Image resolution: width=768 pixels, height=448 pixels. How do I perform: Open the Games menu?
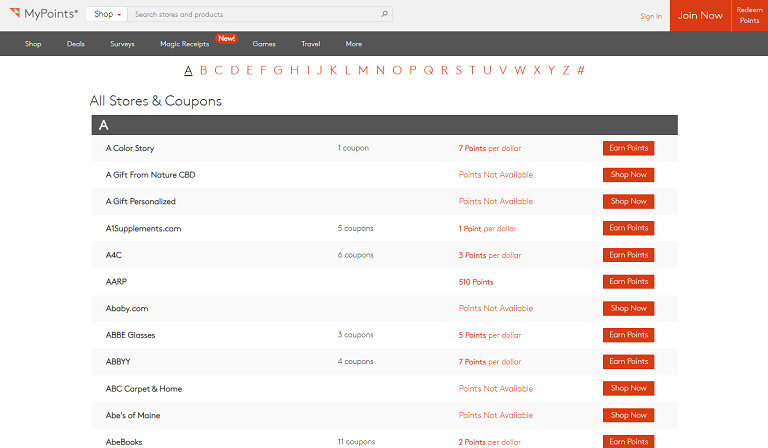tap(264, 44)
